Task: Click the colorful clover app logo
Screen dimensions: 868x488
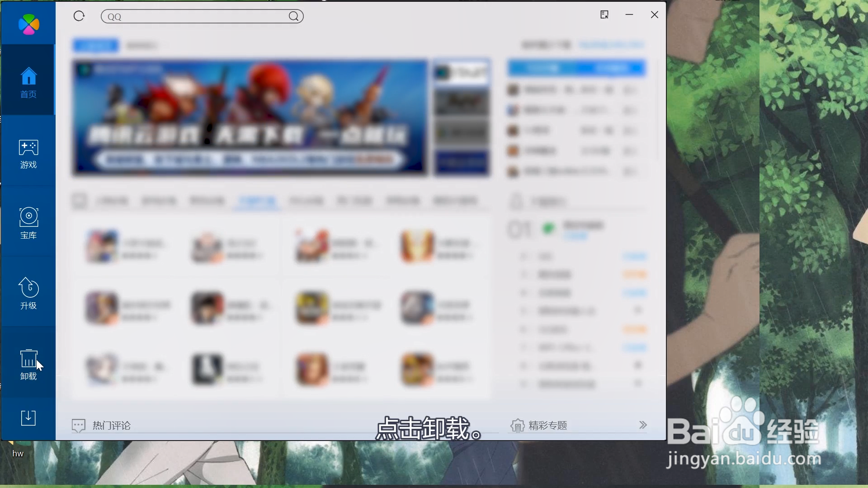Action: pos(29,24)
